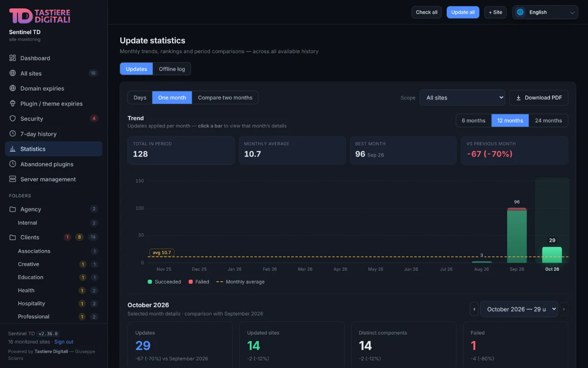Open Abandoned plugins page
588x368 pixels.
click(53, 164)
